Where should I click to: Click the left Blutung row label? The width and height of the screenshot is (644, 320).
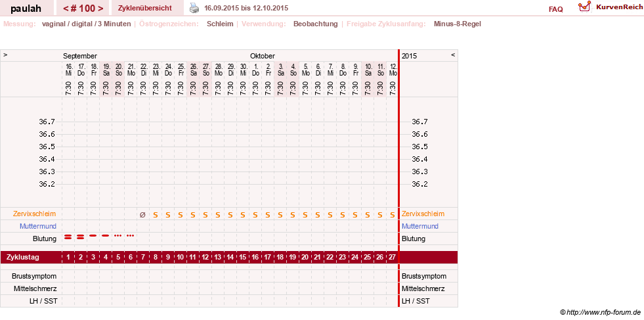[45, 239]
